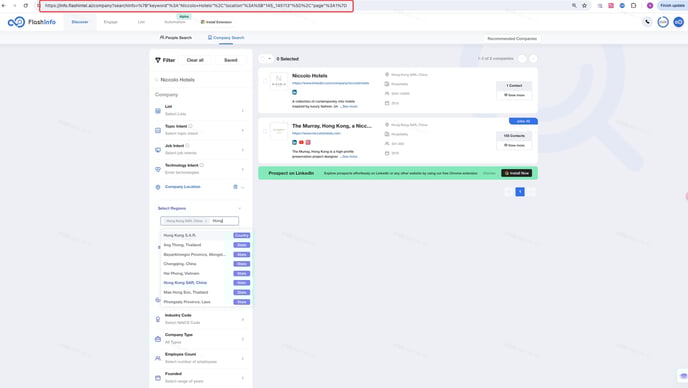The image size is (688, 388).
Task: Go to previous results page arrow
Action: click(x=522, y=59)
